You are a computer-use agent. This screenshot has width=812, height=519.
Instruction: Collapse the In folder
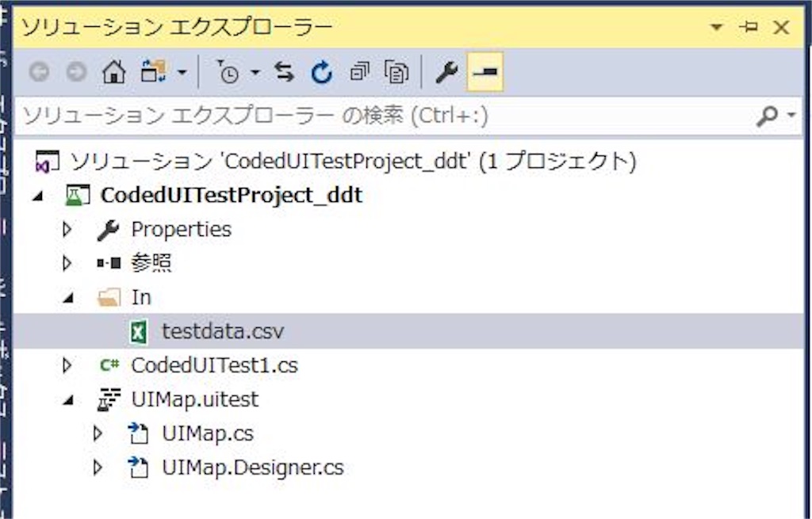68,298
